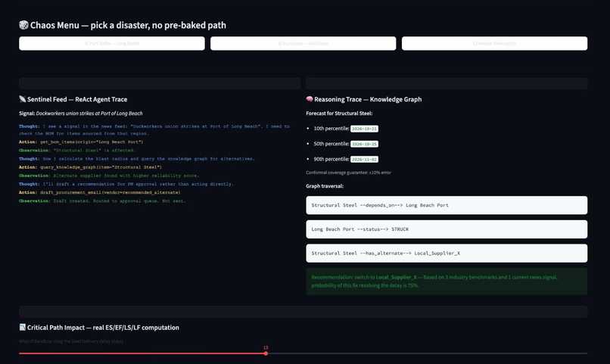This screenshot has width=610, height=364.
Task: Click the Critical Path Impact heading
Action: [103, 328]
